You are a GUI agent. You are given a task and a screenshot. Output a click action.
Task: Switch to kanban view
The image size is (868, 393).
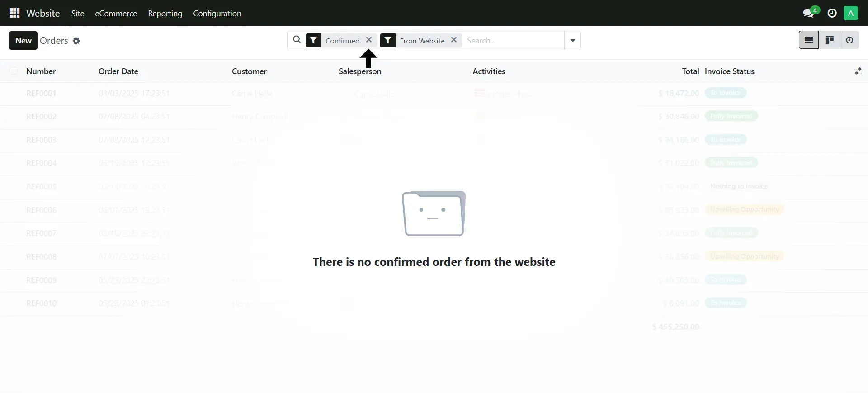(x=829, y=40)
